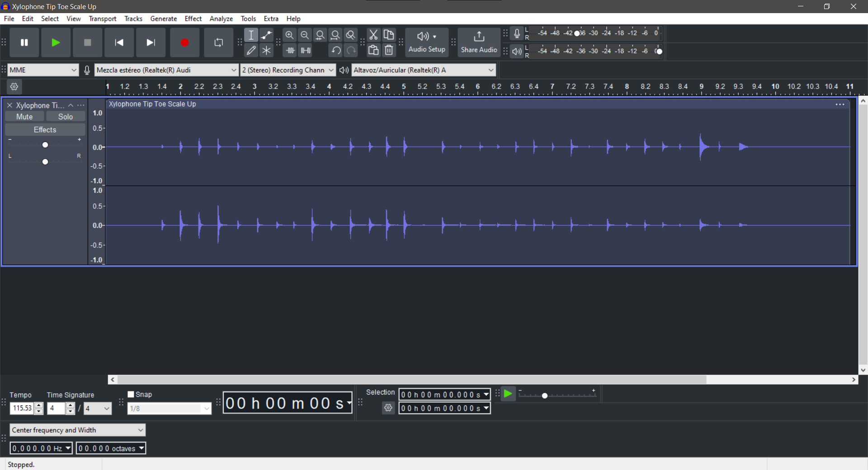The image size is (868, 470).
Task: Click the Zoom Out magnifier
Action: click(305, 35)
